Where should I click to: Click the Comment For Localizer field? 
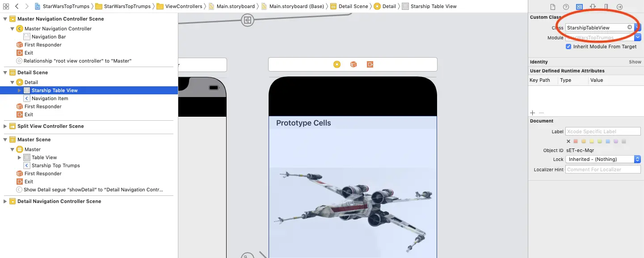(603, 169)
